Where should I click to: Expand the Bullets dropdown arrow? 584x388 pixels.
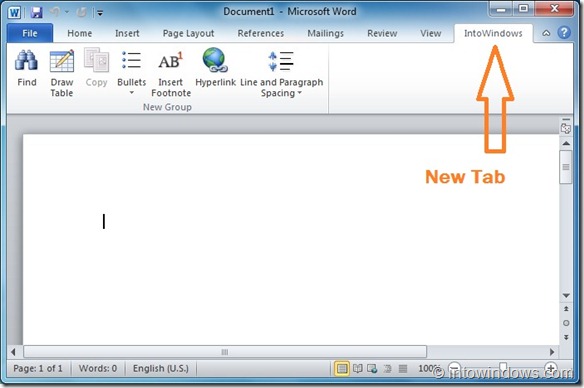(x=131, y=93)
